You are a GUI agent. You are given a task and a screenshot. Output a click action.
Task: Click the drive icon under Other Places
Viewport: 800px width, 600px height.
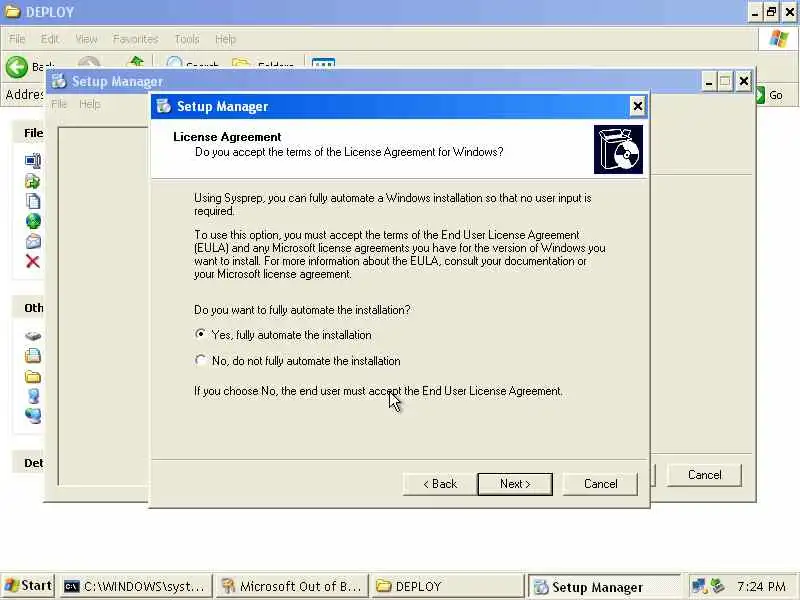click(x=33, y=336)
